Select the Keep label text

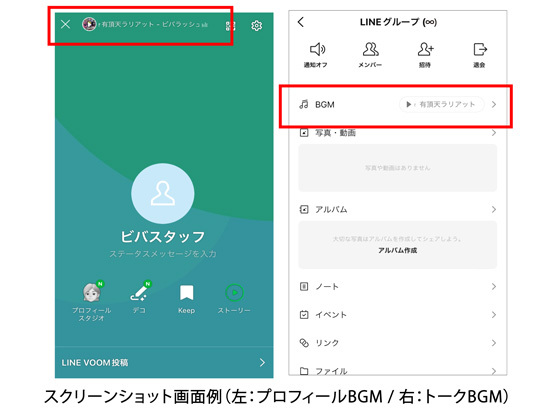point(186,310)
